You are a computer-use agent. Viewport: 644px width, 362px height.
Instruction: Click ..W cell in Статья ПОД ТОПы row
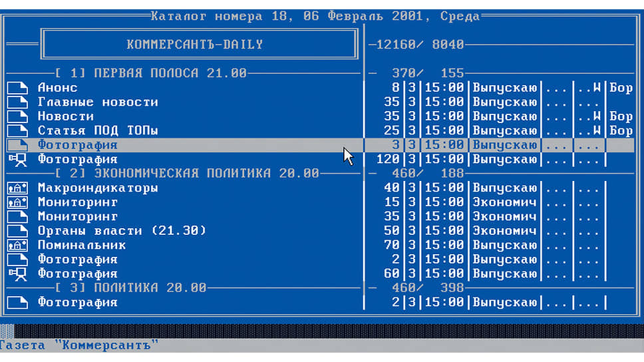589,131
